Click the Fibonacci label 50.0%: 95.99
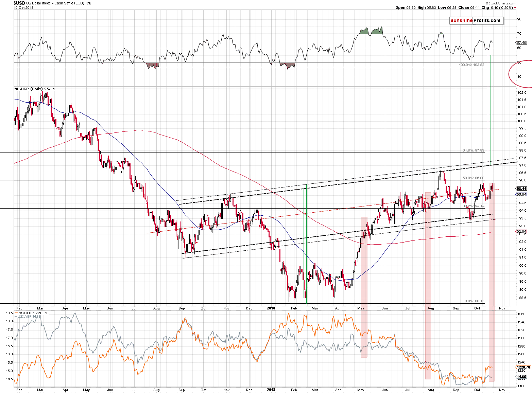This screenshot has width=532, height=393. pos(473,178)
